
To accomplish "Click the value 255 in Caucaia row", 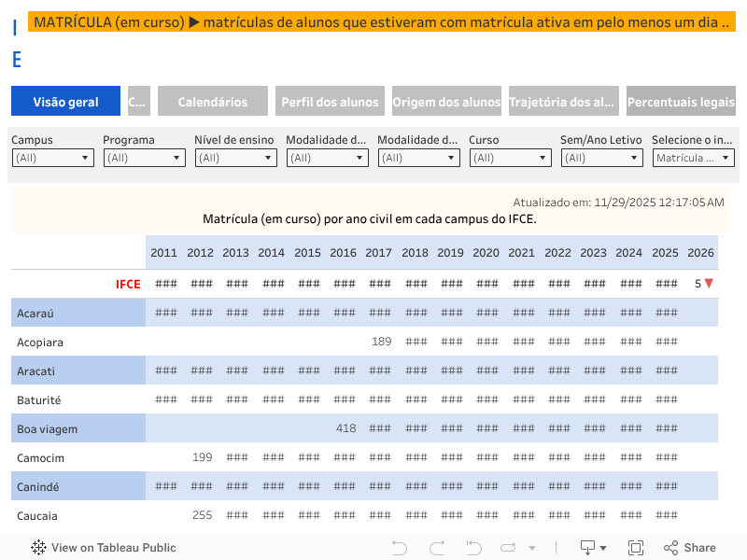I will pos(203,514).
